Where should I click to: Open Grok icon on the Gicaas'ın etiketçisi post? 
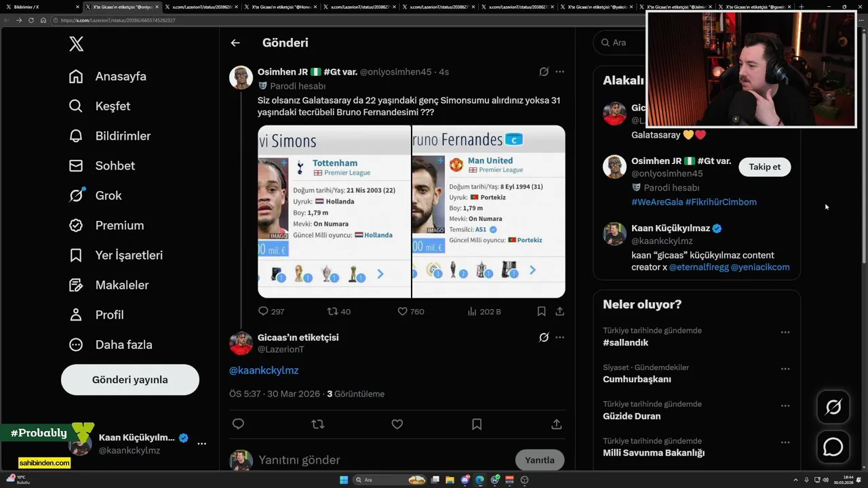pos(544,338)
